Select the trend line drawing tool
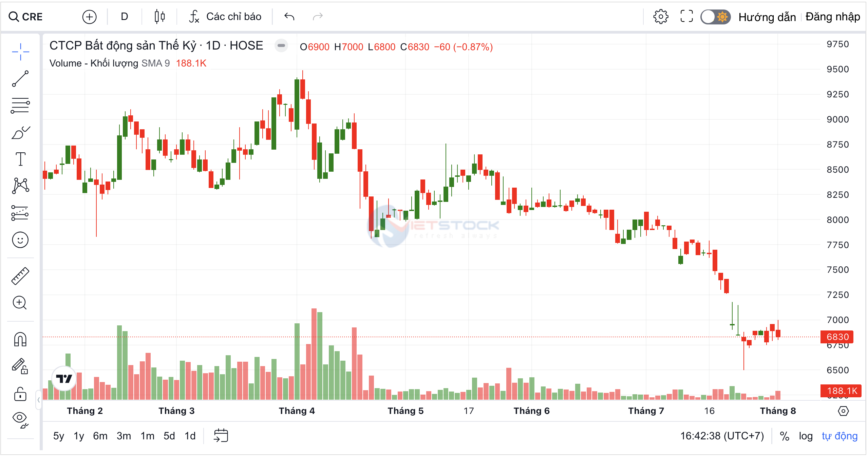The height and width of the screenshot is (456, 868). pos(20,79)
